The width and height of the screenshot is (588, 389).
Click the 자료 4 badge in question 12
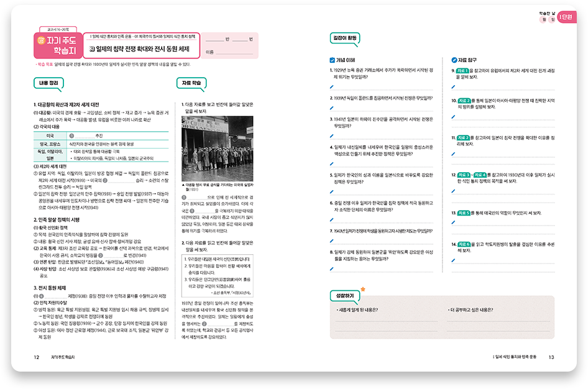(x=480, y=175)
